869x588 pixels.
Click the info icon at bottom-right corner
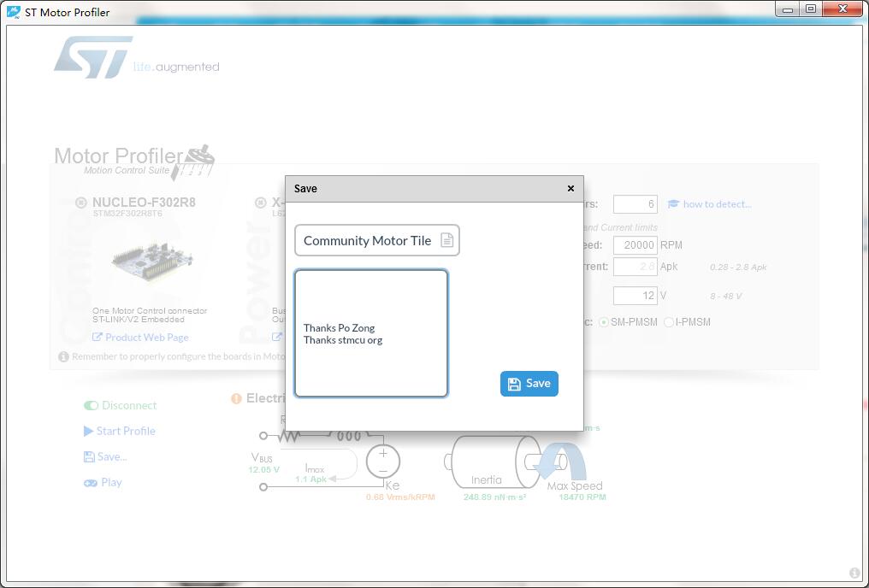854,573
